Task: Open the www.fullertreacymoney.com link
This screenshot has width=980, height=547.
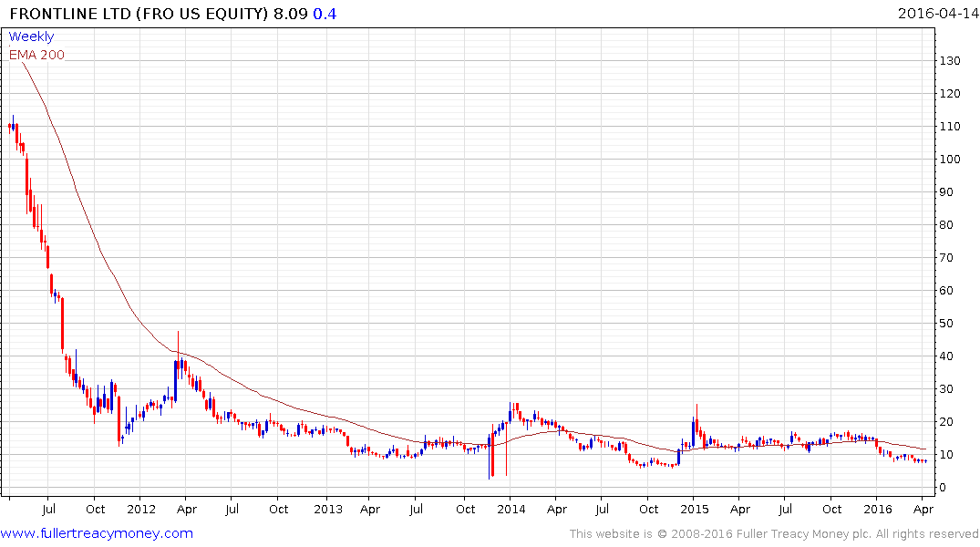Action: point(97,533)
